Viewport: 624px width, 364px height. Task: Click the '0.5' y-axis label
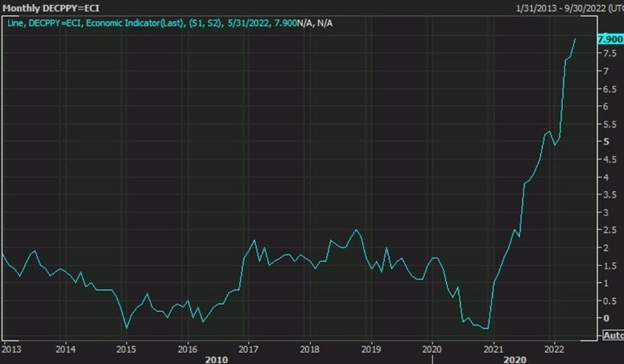click(610, 301)
